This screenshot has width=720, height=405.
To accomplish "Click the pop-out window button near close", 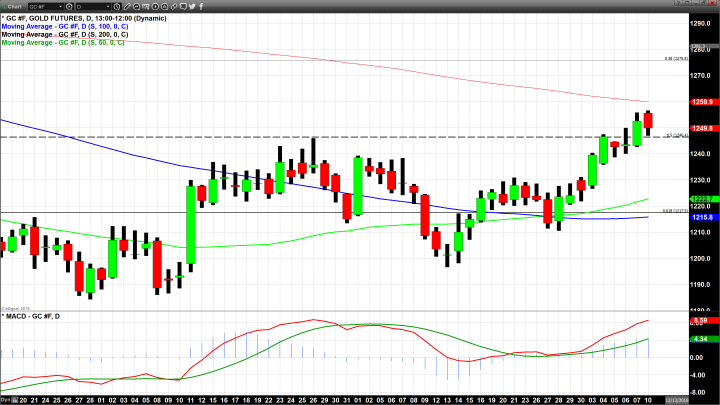I will tap(703, 3).
